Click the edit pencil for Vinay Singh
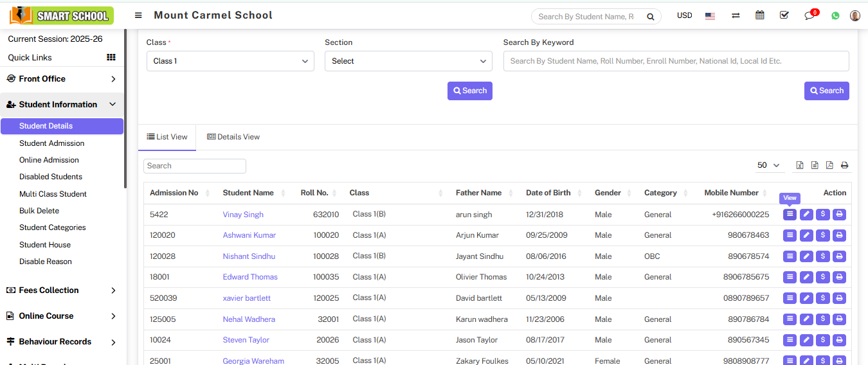Image resolution: width=868 pixels, height=365 pixels. pyautogui.click(x=806, y=215)
